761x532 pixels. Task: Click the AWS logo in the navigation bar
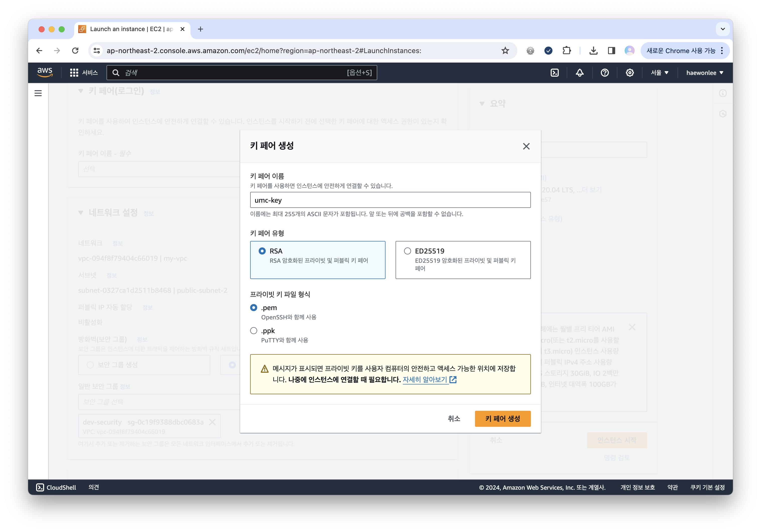45,73
